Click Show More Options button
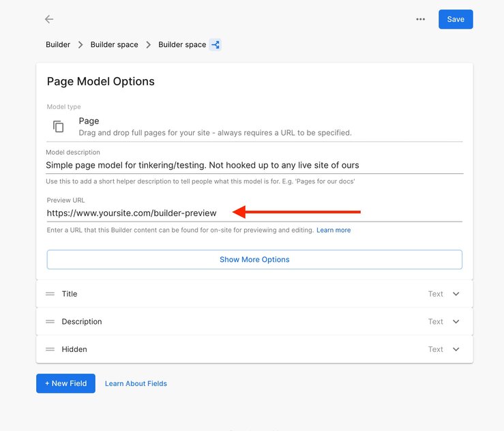The image size is (504, 431). pyautogui.click(x=254, y=259)
